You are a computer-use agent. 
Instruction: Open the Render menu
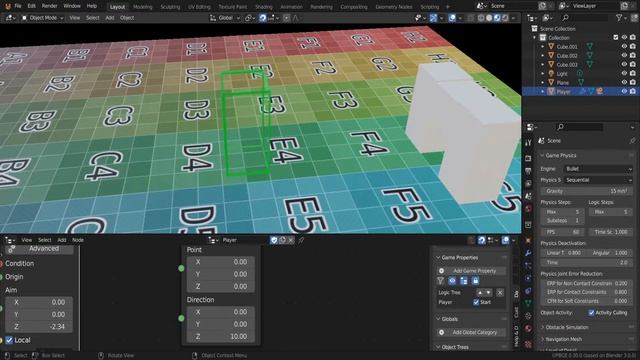click(x=49, y=6)
